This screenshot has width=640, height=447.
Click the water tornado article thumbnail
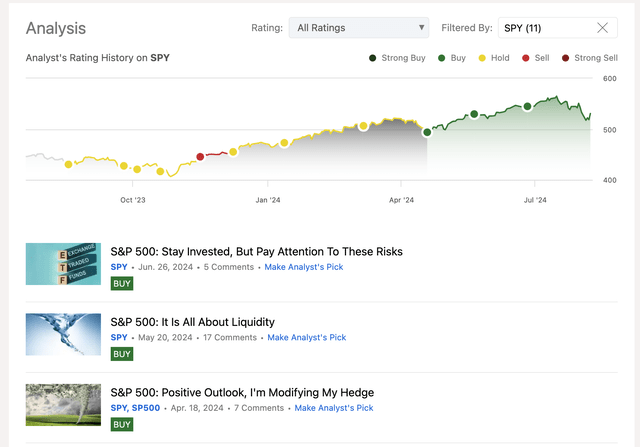63,334
